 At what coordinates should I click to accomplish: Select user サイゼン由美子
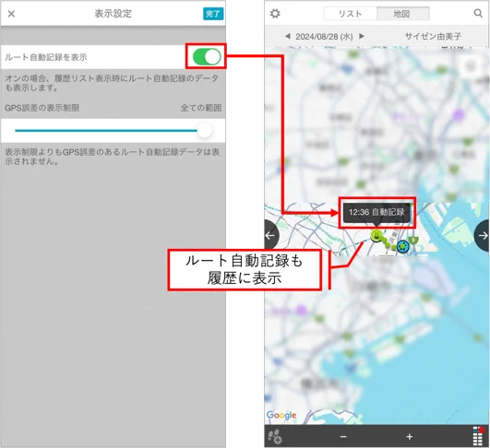click(x=433, y=37)
